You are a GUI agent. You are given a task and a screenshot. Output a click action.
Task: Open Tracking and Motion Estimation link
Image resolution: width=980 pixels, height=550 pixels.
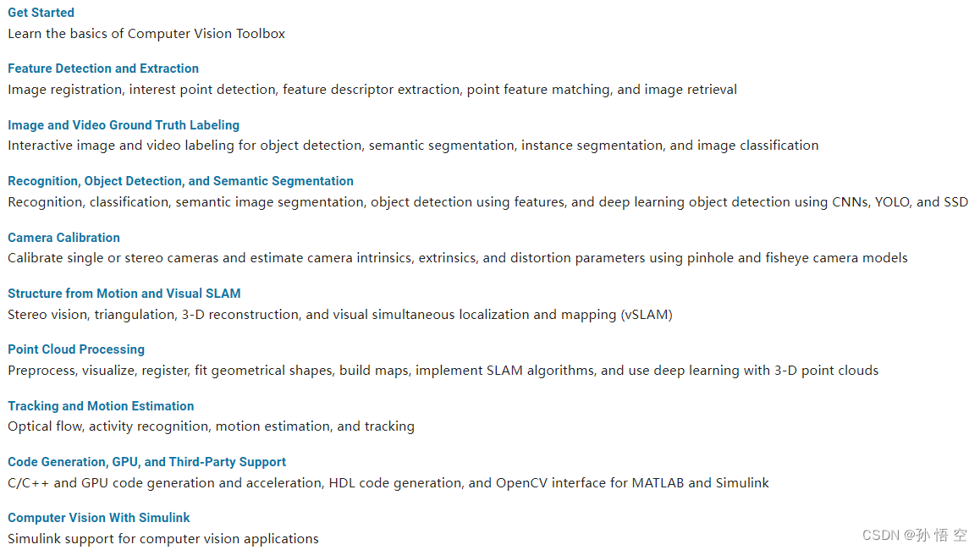(x=101, y=405)
